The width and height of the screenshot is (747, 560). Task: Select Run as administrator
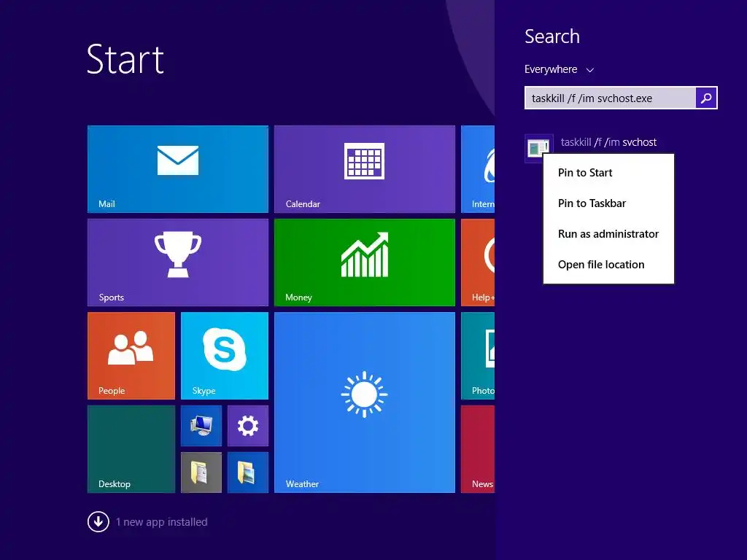608,234
